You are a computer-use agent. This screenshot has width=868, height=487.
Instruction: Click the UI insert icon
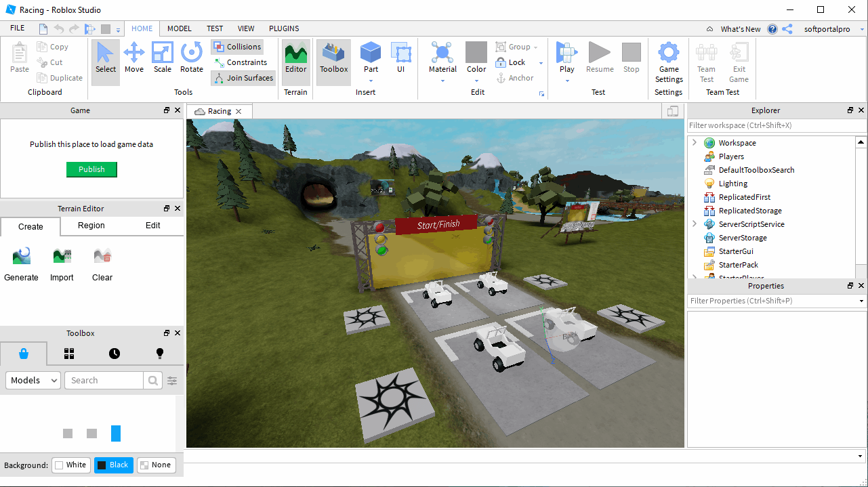tap(401, 58)
